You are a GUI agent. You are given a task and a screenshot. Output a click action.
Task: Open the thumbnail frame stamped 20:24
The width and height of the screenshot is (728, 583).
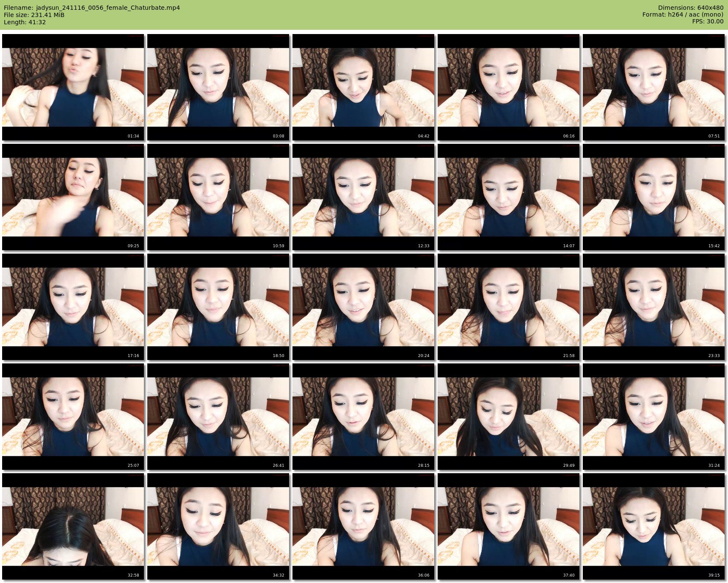pos(364,307)
